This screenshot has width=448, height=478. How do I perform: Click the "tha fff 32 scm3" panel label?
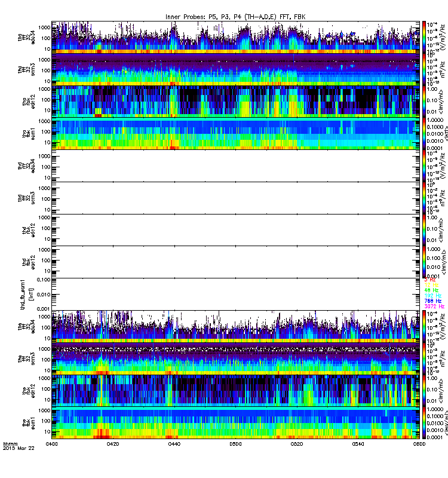tap(26, 69)
